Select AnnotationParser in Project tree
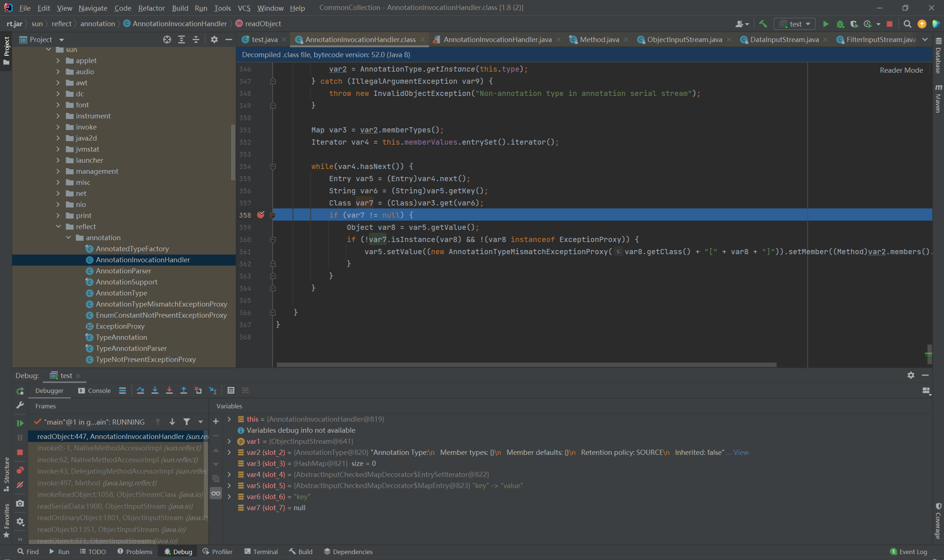The width and height of the screenshot is (944, 560). [123, 270]
